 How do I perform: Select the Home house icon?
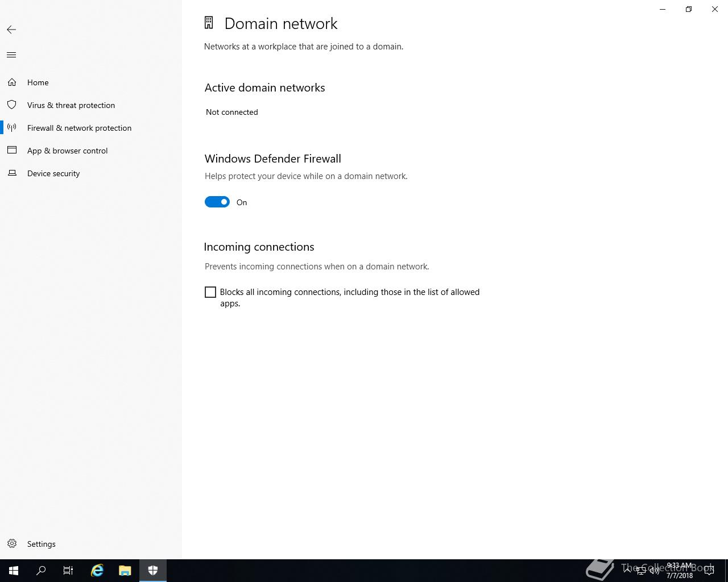pyautogui.click(x=12, y=82)
